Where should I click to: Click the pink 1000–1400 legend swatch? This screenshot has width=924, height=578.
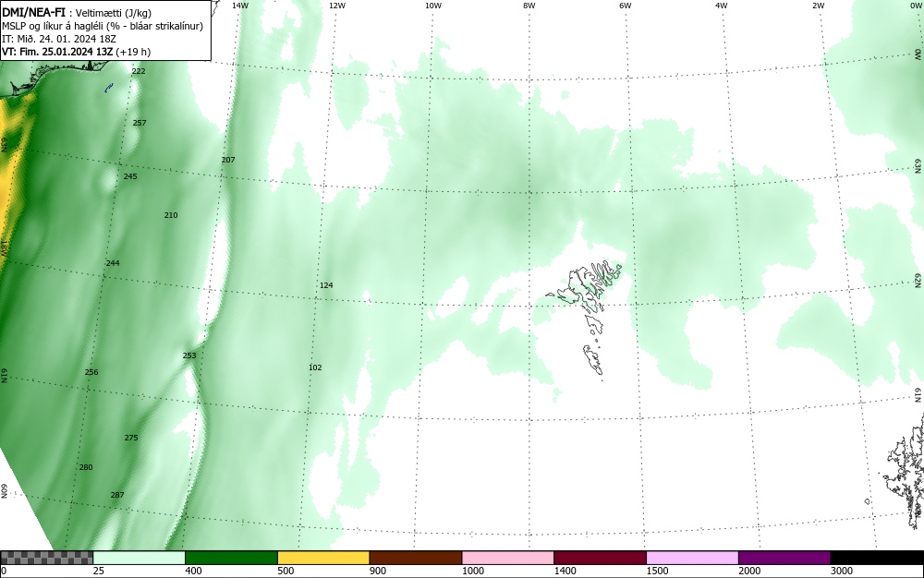point(508,558)
